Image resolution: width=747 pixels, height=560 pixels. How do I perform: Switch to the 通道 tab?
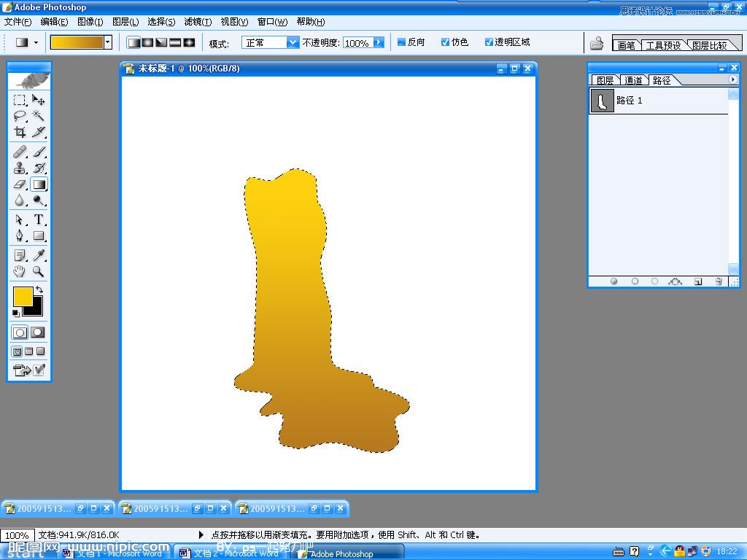click(633, 80)
